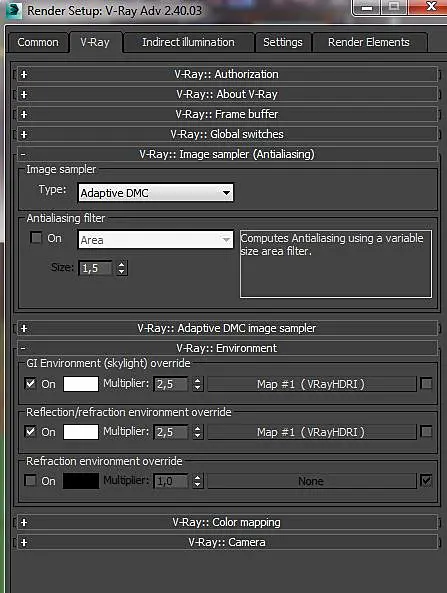The image size is (447, 593).
Task: Collapse the V-Ray Environment rollout
Action: point(227,348)
